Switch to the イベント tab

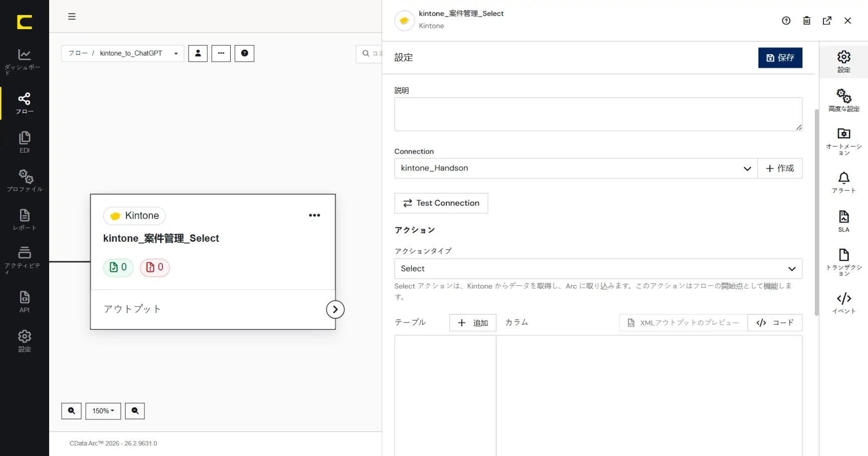click(844, 303)
